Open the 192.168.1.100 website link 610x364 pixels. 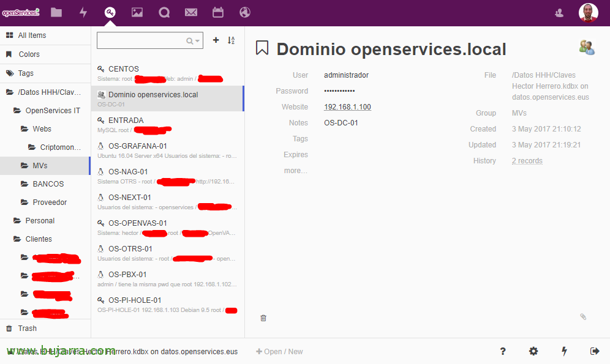[x=347, y=107]
